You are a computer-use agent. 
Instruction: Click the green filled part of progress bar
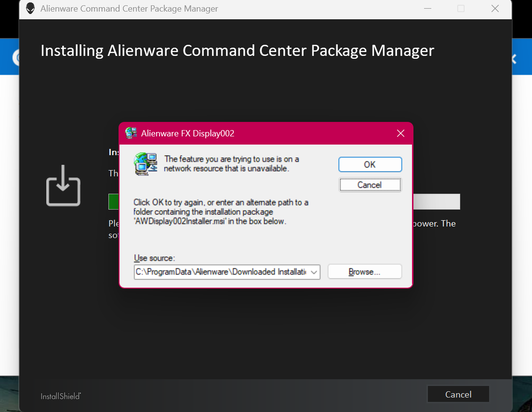coord(114,201)
